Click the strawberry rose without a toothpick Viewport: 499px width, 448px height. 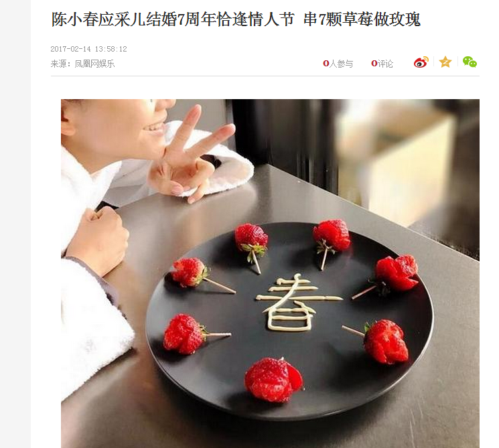(274, 380)
